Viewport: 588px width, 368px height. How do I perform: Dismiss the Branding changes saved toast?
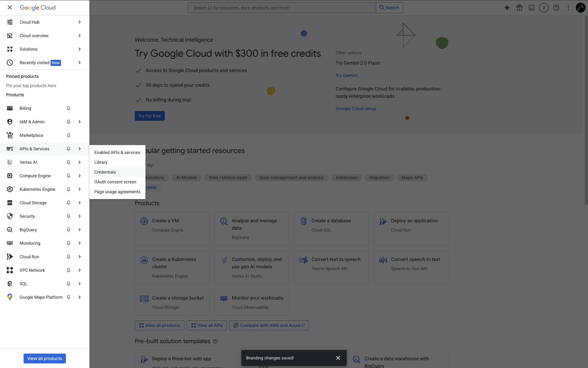(338, 358)
